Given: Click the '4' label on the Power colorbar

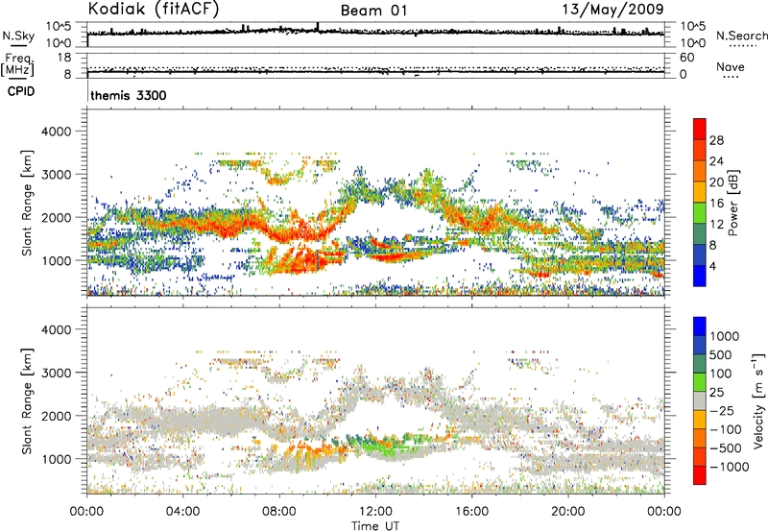Looking at the screenshot, I should 712,267.
